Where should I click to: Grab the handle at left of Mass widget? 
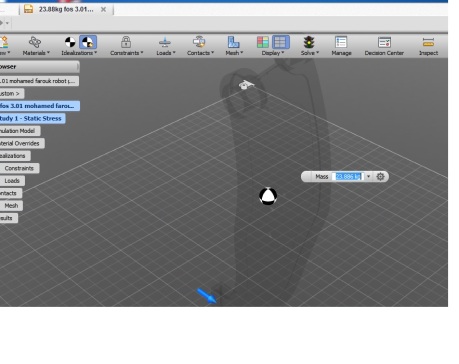(x=306, y=176)
